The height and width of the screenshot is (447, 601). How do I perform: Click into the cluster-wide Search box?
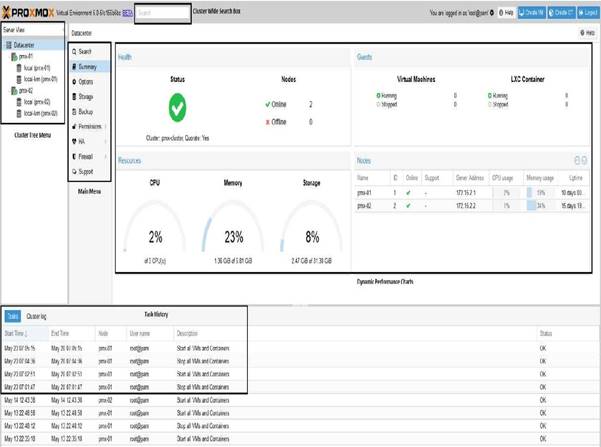click(163, 13)
